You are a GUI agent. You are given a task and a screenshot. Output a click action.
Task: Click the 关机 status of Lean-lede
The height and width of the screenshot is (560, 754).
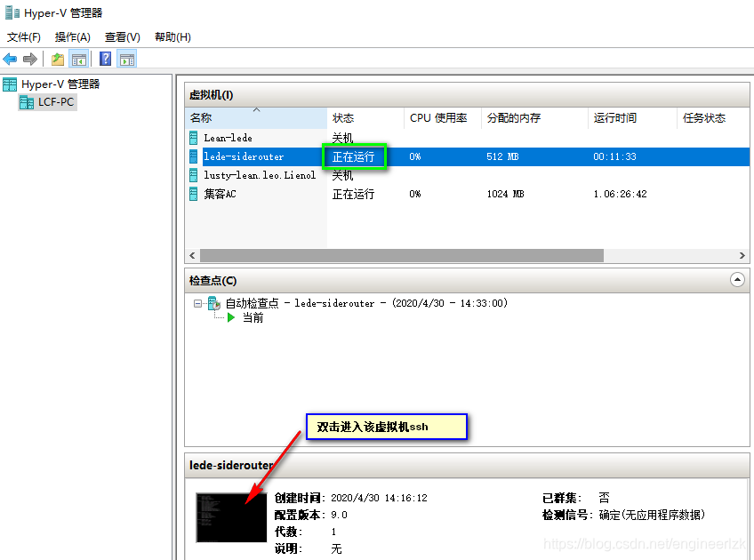(343, 138)
